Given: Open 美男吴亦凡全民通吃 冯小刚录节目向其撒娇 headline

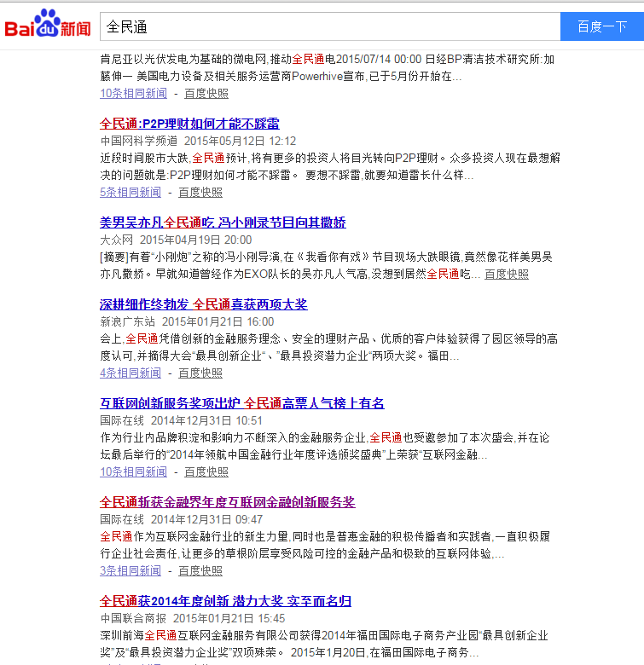Looking at the screenshot, I should (223, 223).
